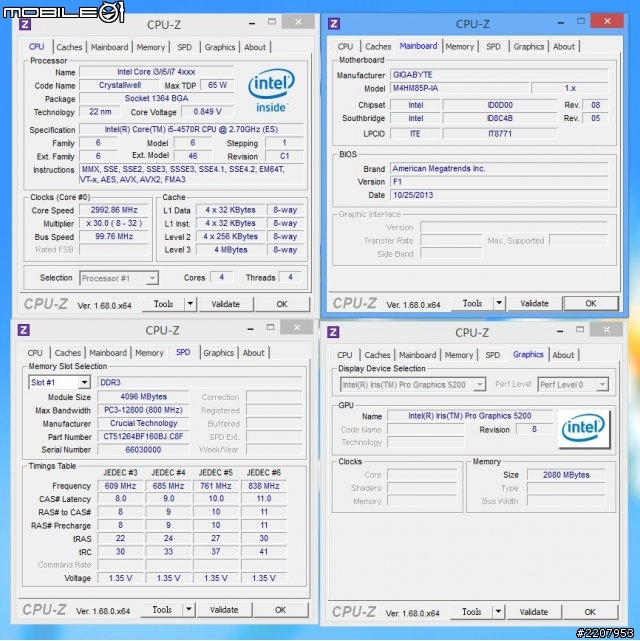The height and width of the screenshot is (641, 640).
Task: Open the About tab in the CPU window
Action: click(x=255, y=47)
